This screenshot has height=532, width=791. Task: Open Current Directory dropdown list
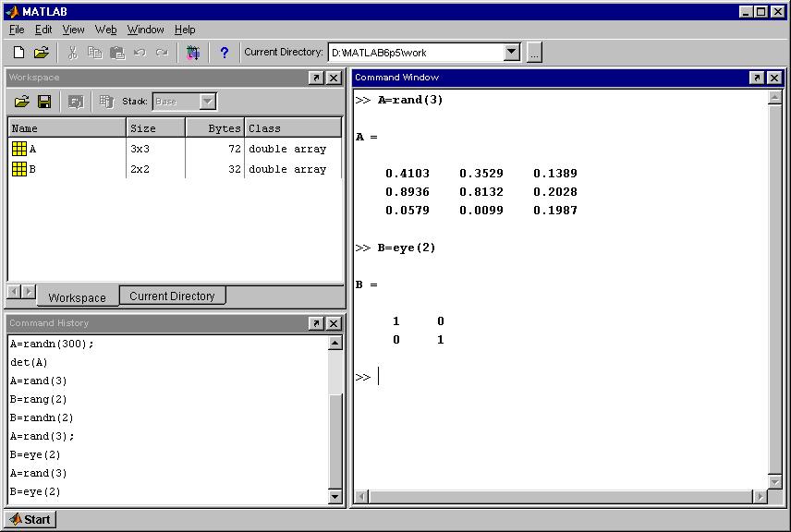512,52
